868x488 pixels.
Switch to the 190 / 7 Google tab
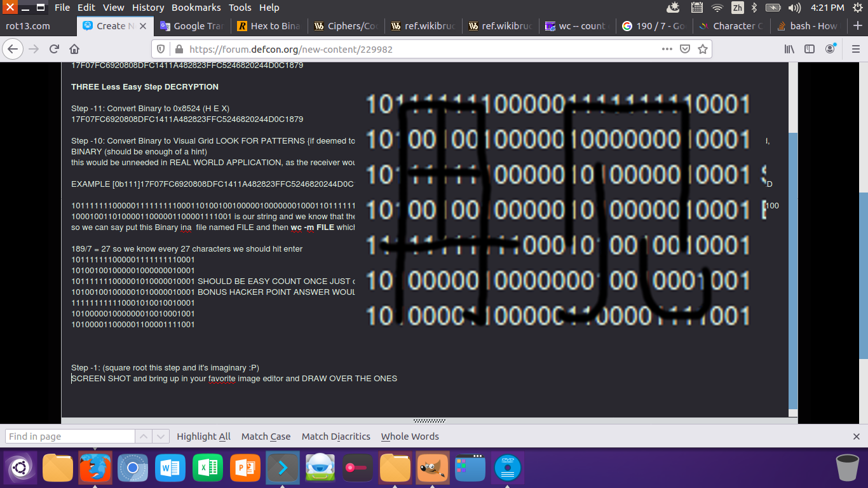tap(653, 26)
